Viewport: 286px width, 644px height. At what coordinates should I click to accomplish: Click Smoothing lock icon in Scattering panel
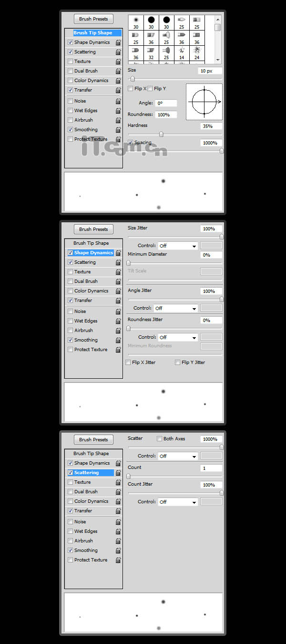[x=118, y=551]
